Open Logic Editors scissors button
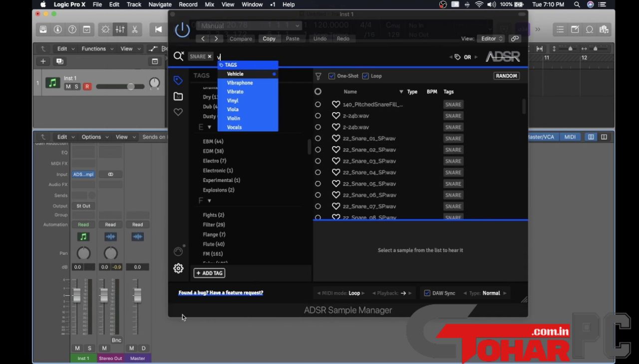The height and width of the screenshot is (364, 639). [x=135, y=29]
